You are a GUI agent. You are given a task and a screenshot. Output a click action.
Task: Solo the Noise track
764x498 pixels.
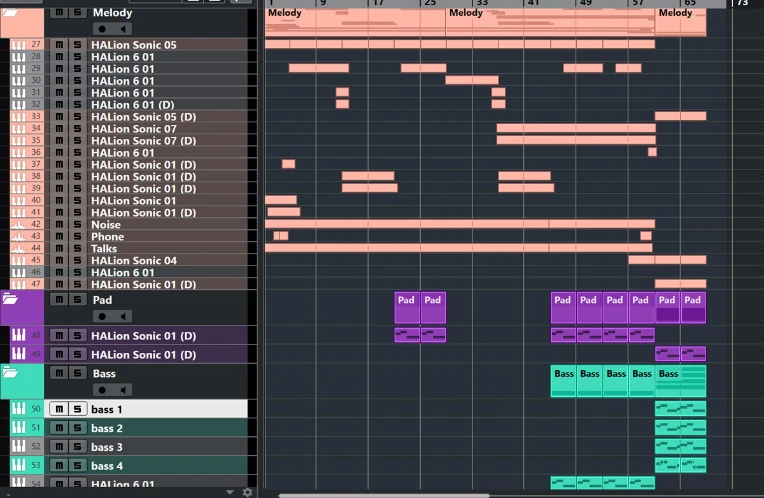77,225
